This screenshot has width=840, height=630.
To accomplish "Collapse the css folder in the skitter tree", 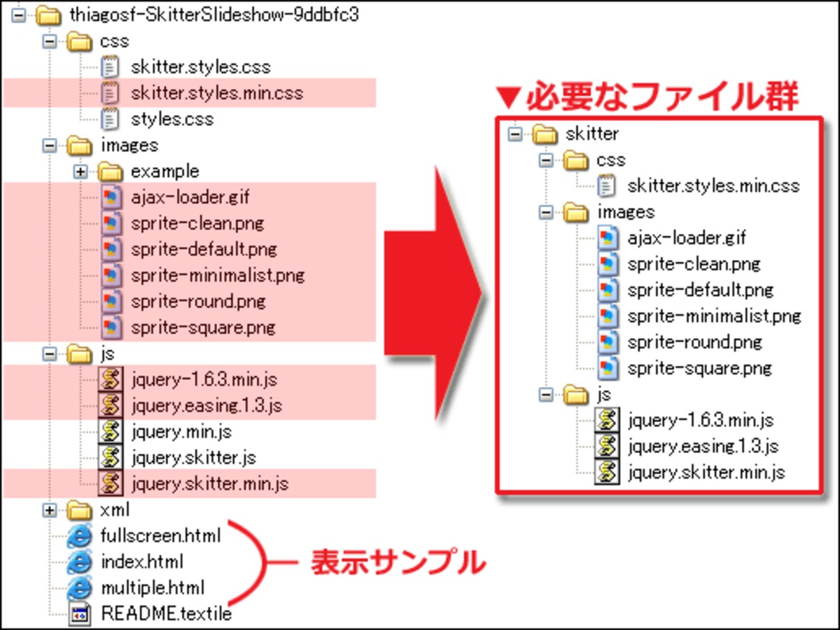I will pyautogui.click(x=546, y=160).
